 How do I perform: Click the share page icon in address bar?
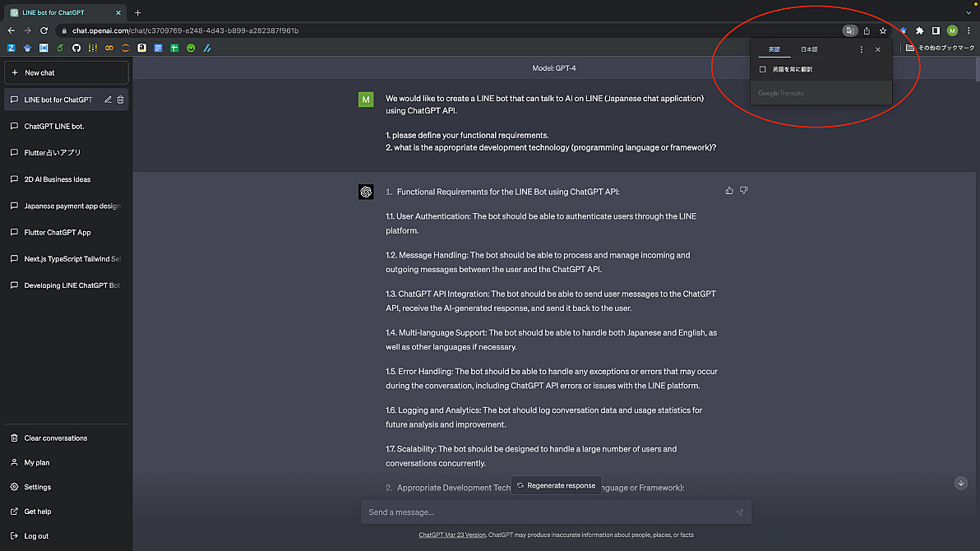click(867, 30)
